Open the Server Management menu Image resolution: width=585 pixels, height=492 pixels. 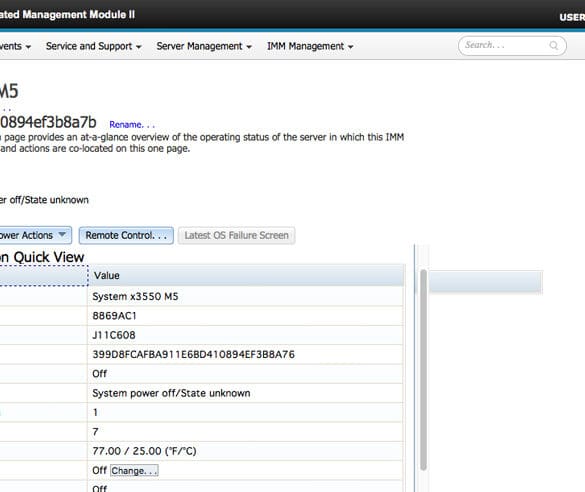[x=204, y=46]
